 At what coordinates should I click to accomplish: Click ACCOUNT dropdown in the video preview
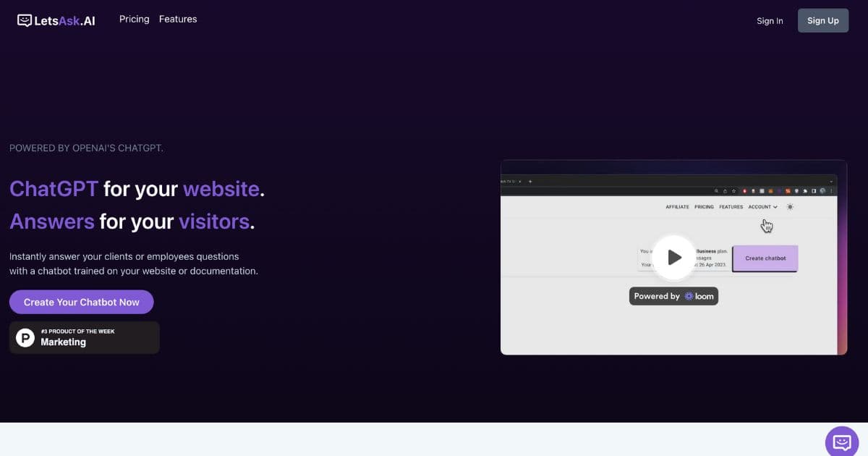[x=762, y=207]
